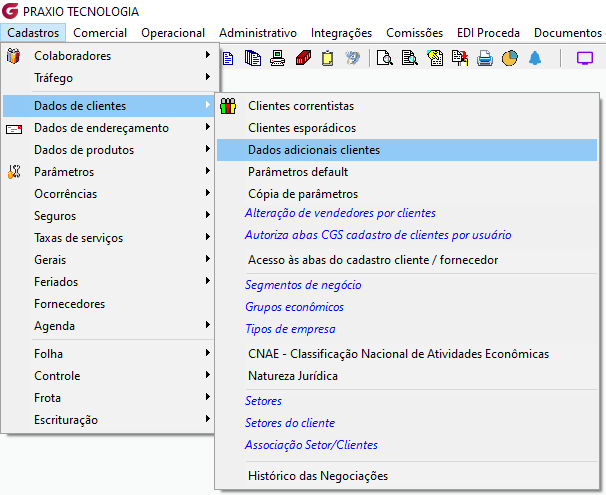Click the blue printer toolbar icon
606x495 pixels.
485,58
